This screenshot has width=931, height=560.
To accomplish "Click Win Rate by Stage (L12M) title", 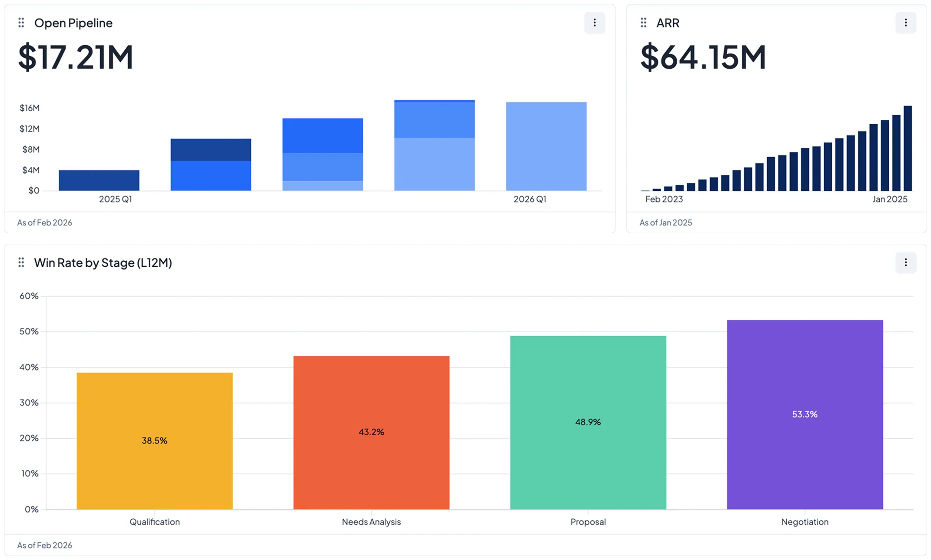I will [103, 263].
